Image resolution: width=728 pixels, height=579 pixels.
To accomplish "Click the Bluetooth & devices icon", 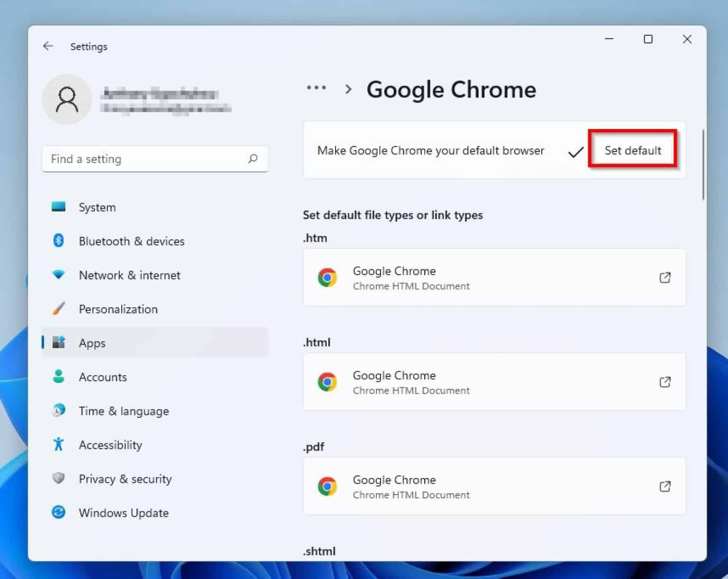I will [x=58, y=241].
